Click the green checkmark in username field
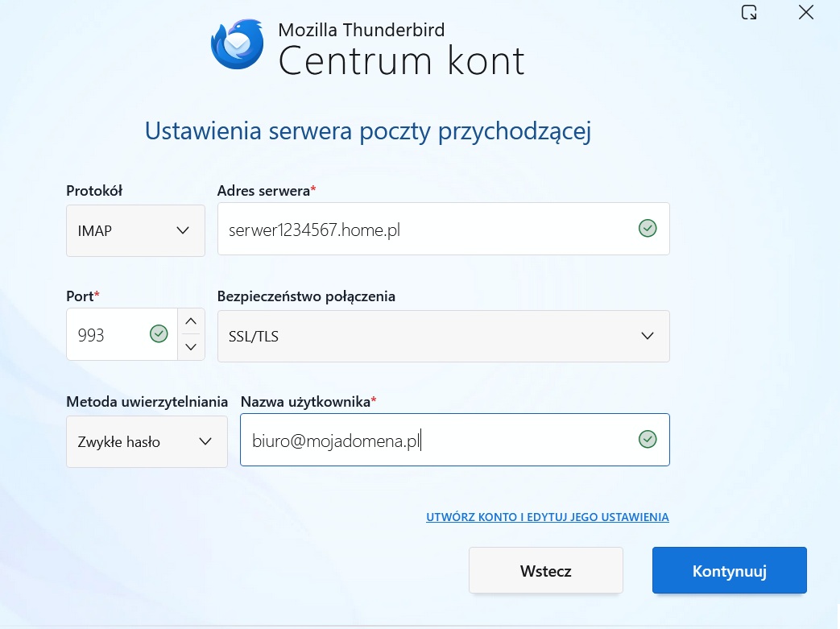The width and height of the screenshot is (840, 629). (x=648, y=440)
